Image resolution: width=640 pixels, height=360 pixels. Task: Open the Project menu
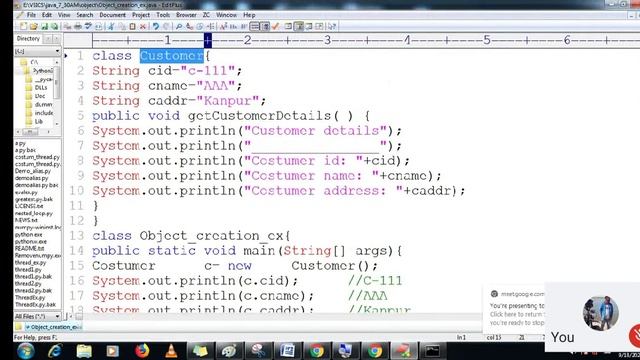(141, 15)
